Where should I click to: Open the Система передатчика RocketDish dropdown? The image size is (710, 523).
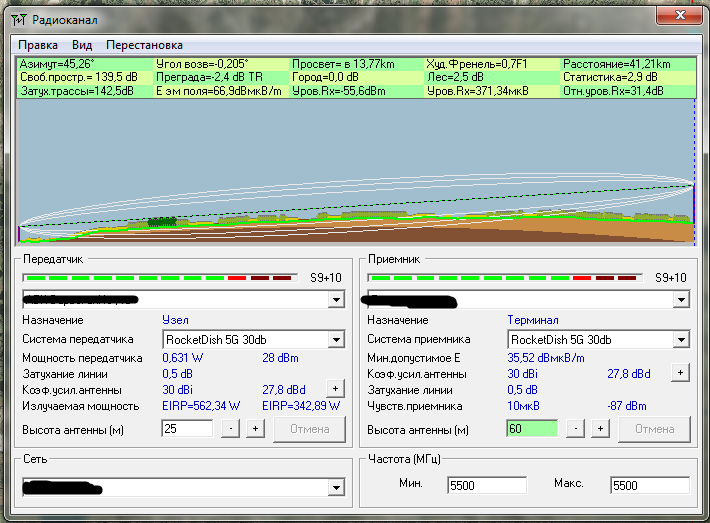pos(335,339)
